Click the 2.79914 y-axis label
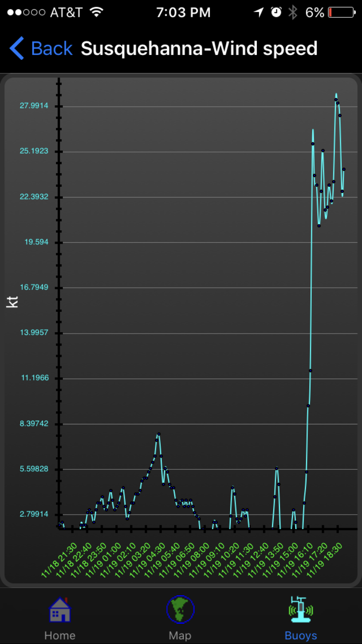The width and height of the screenshot is (362, 644). pyautogui.click(x=34, y=514)
